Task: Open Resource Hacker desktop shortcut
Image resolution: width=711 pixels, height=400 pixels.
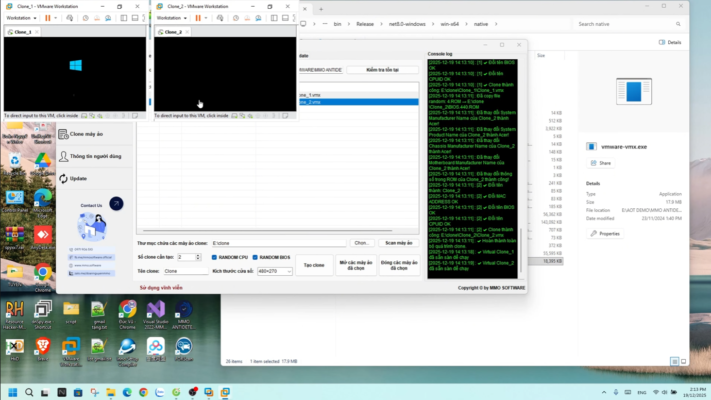Action: [x=15, y=314]
